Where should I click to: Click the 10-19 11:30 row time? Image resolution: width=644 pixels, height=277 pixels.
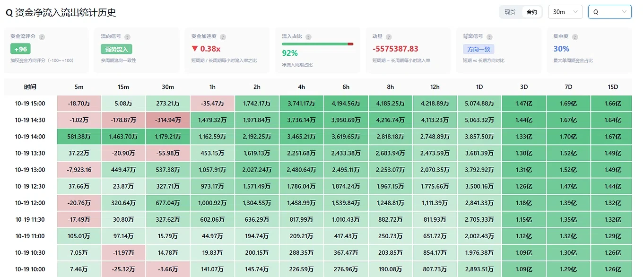click(30, 219)
